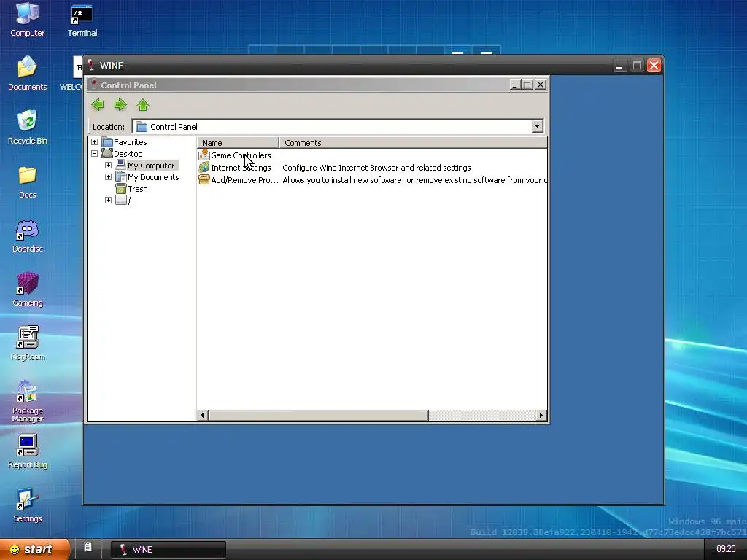Click the horizontal scrollbar thumb
Screen dimensions: 747x560
click(318, 415)
